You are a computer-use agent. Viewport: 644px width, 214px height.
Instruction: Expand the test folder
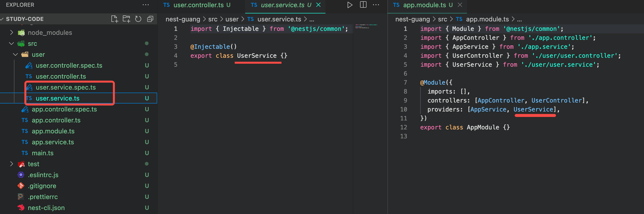click(11, 164)
